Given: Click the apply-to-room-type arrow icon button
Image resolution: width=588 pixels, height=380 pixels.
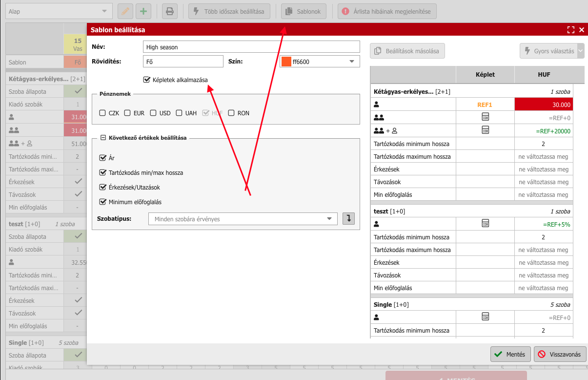Looking at the screenshot, I should [348, 219].
